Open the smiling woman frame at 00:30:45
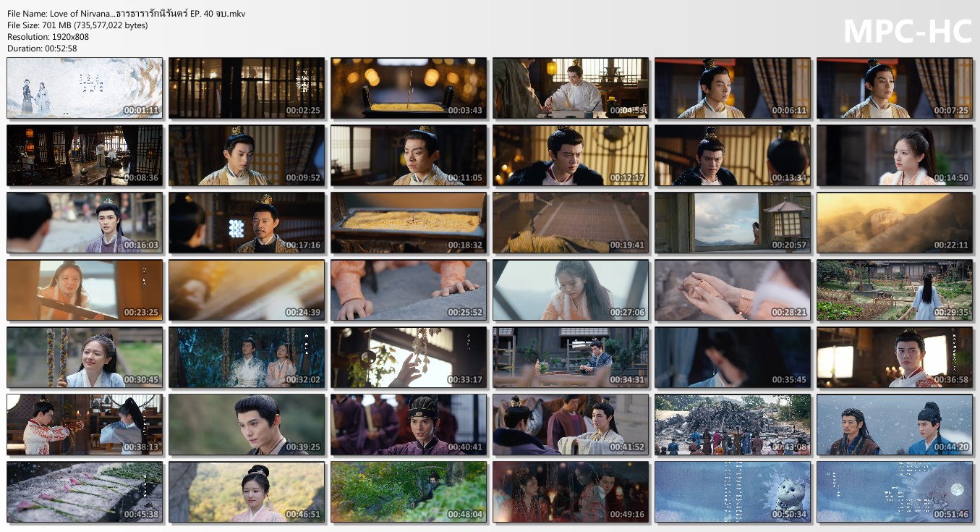This screenshot has width=980, height=532. coord(85,357)
